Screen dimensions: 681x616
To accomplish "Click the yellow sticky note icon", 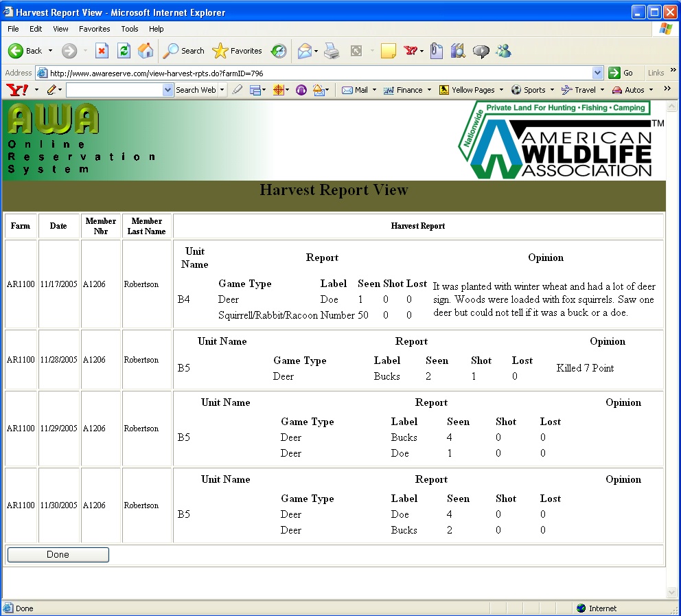I will coord(389,51).
